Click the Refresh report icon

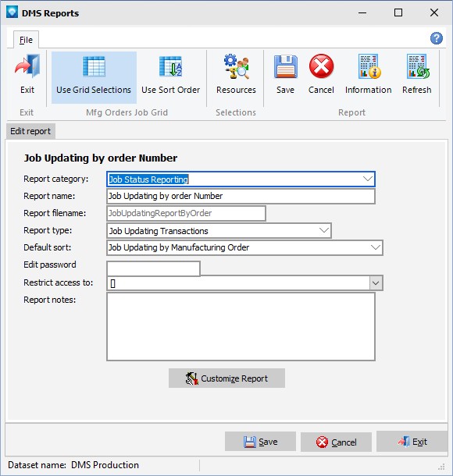417,66
